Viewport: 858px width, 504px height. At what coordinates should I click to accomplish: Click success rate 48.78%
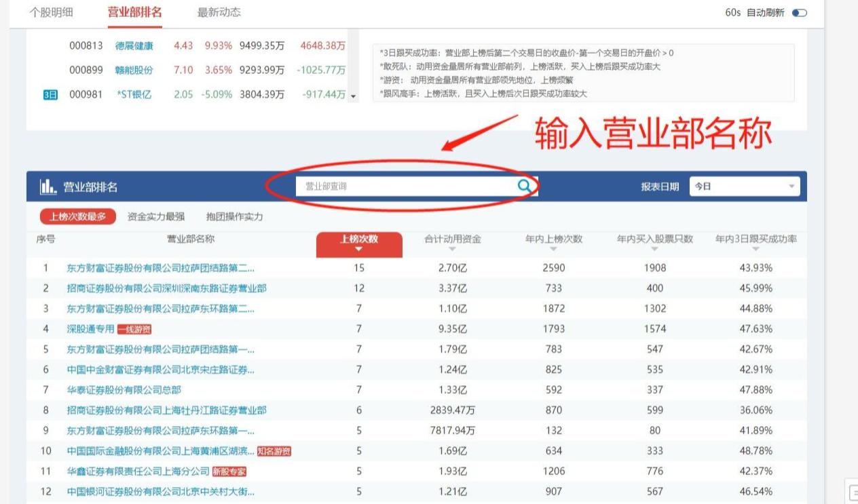(x=756, y=451)
